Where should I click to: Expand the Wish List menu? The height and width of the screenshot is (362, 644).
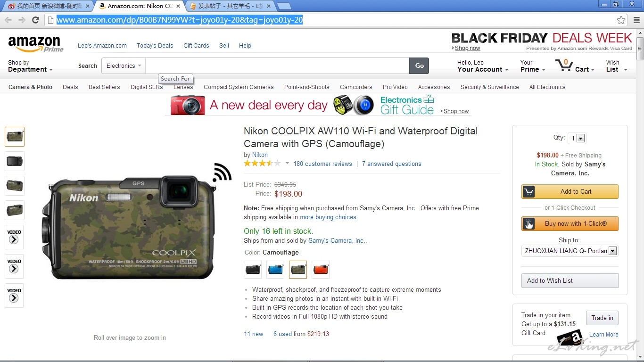(617, 66)
